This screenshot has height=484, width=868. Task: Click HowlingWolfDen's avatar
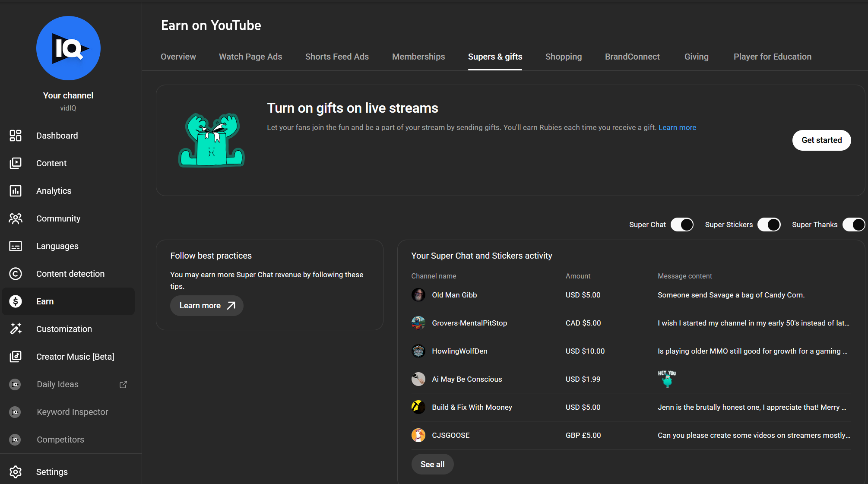pos(418,351)
